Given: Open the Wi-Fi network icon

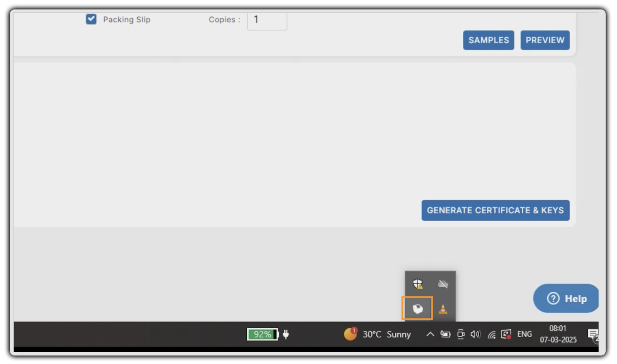Looking at the screenshot, I should point(492,334).
